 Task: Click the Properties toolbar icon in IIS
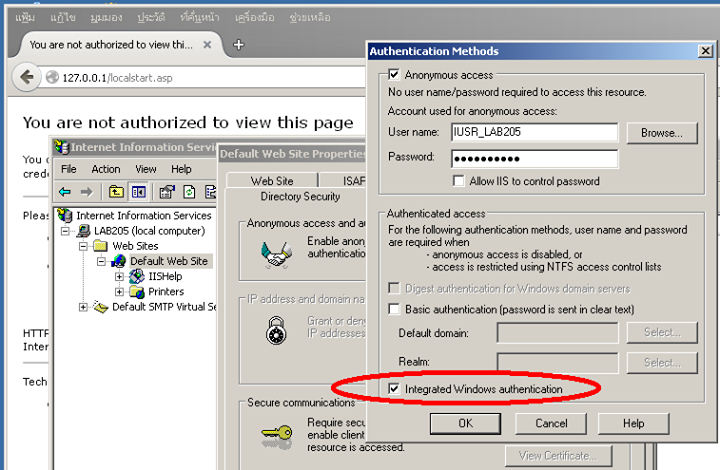[169, 191]
